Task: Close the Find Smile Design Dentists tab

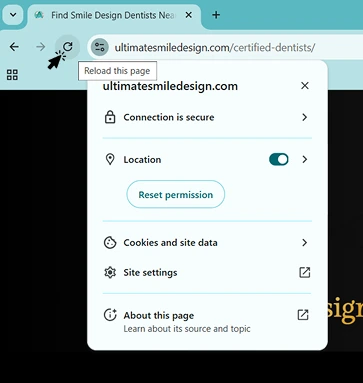Action: 189,15
